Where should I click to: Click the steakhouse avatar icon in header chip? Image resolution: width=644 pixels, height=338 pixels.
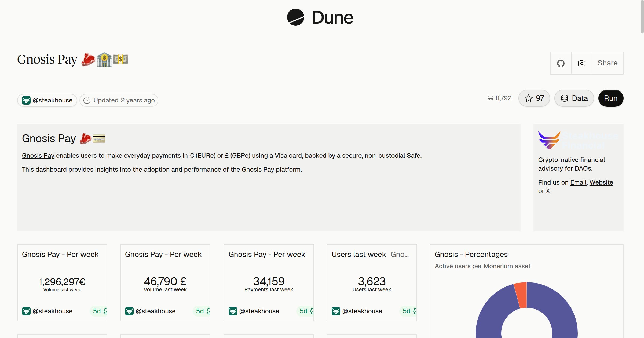[26, 100]
